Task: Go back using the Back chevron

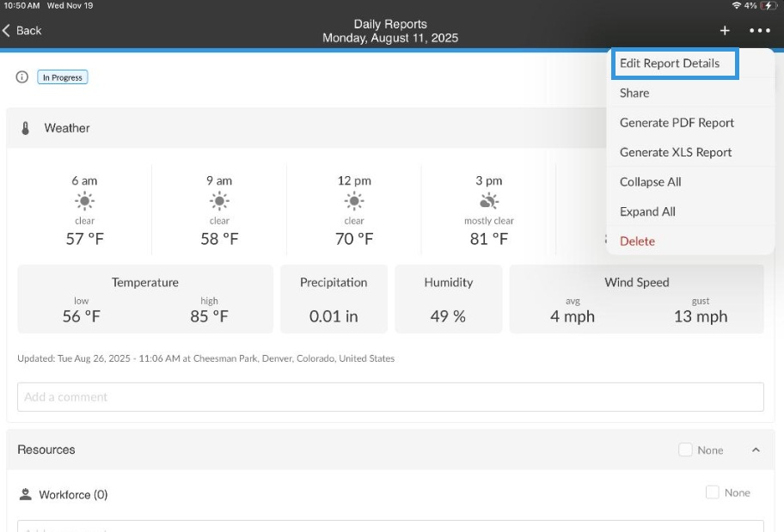Action: click(x=21, y=30)
